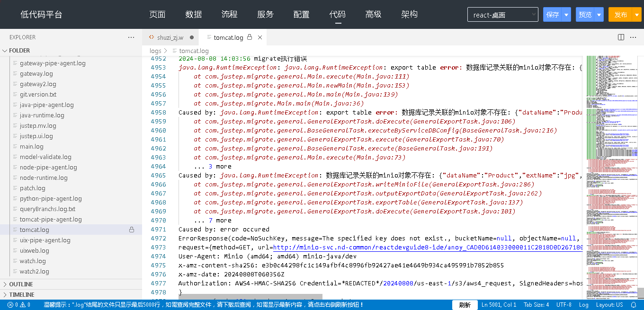
Task: Open java-pipe-agent.log in explorer
Action: (x=46, y=105)
